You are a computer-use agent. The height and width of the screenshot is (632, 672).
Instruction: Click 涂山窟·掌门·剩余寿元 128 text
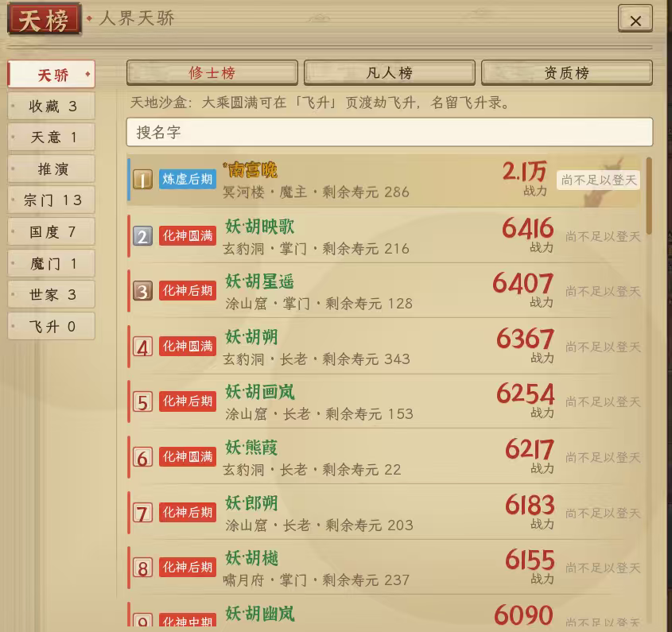click(319, 304)
